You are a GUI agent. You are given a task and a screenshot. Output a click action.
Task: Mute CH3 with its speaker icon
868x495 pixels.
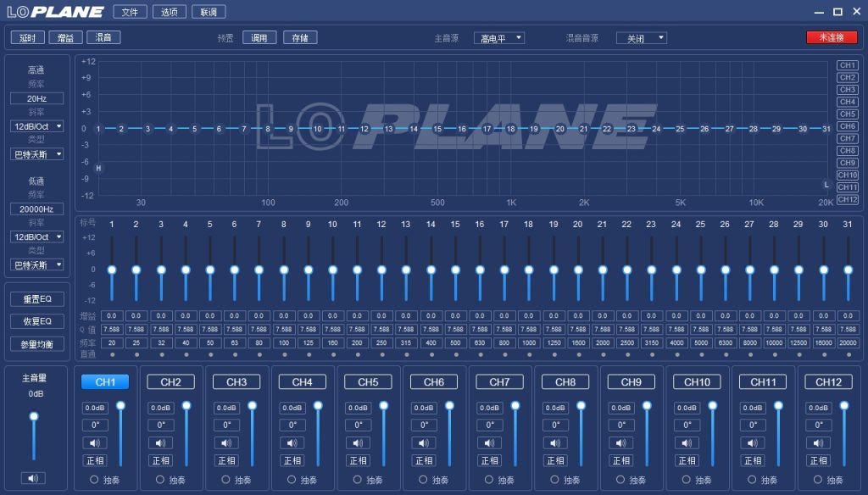(x=226, y=443)
